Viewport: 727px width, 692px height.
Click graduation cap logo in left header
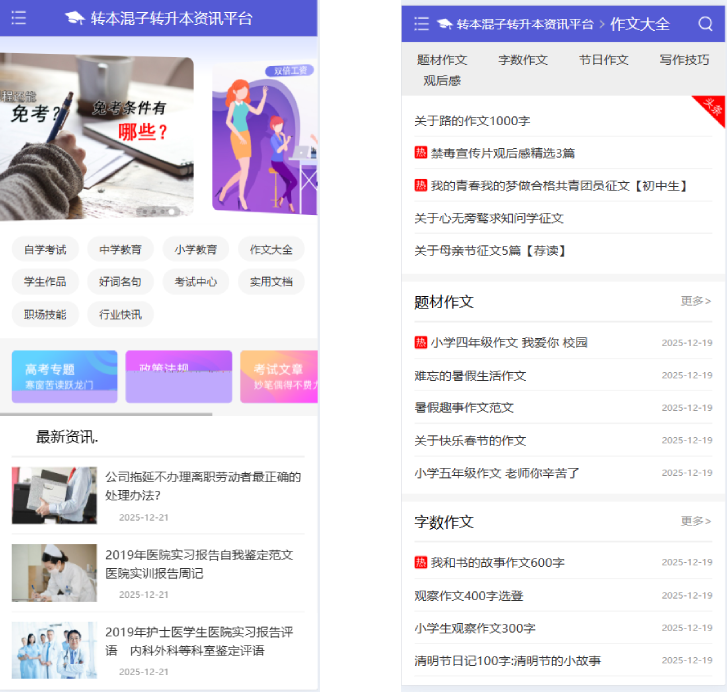75,18
